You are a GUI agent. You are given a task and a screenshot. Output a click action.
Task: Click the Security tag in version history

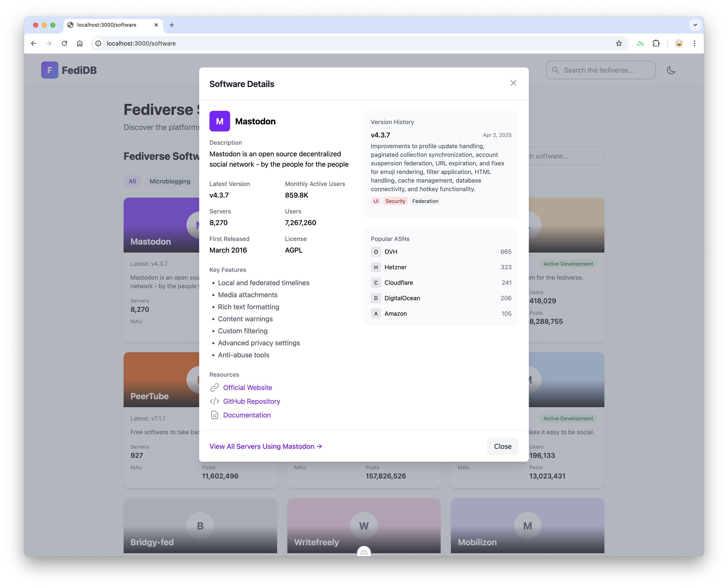[x=395, y=201]
